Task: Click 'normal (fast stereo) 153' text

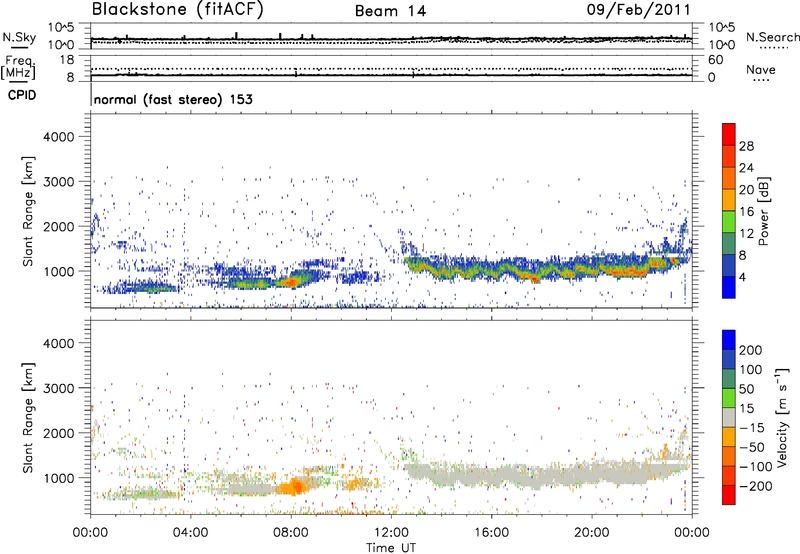Action: point(173,99)
